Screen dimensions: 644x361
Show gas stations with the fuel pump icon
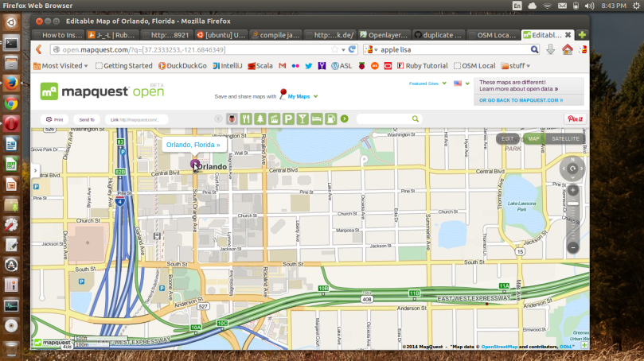pos(330,119)
